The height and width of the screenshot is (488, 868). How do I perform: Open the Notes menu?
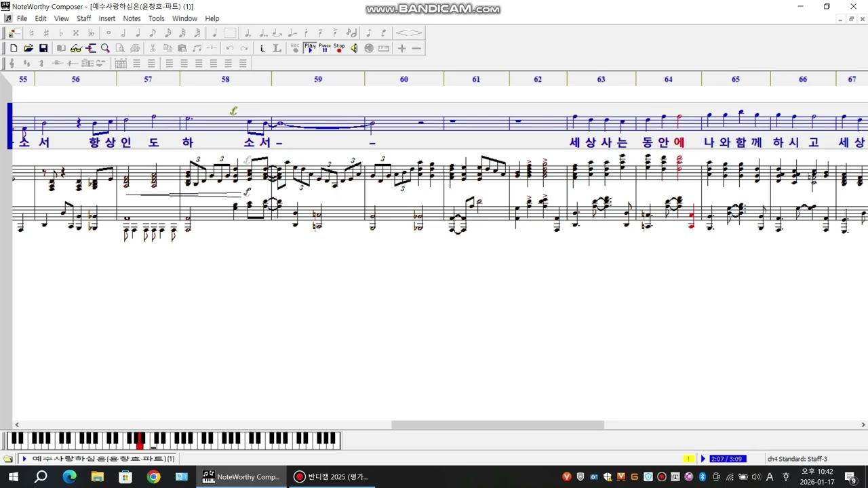(132, 18)
